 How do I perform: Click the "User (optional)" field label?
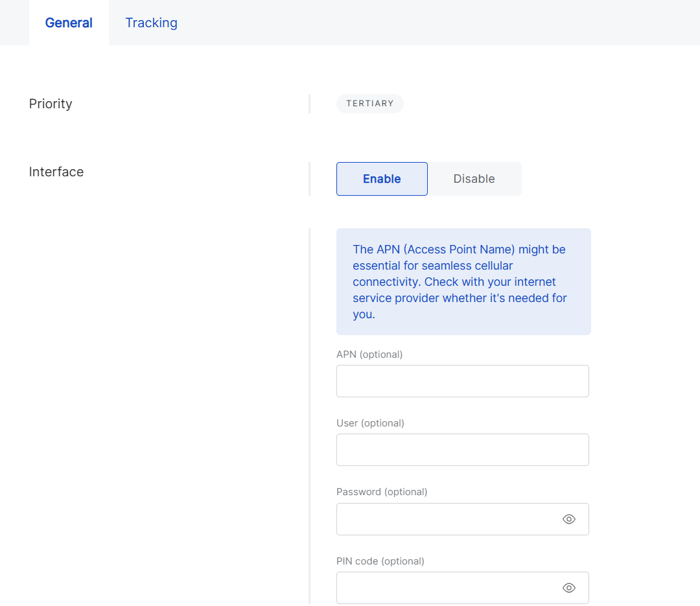[370, 423]
